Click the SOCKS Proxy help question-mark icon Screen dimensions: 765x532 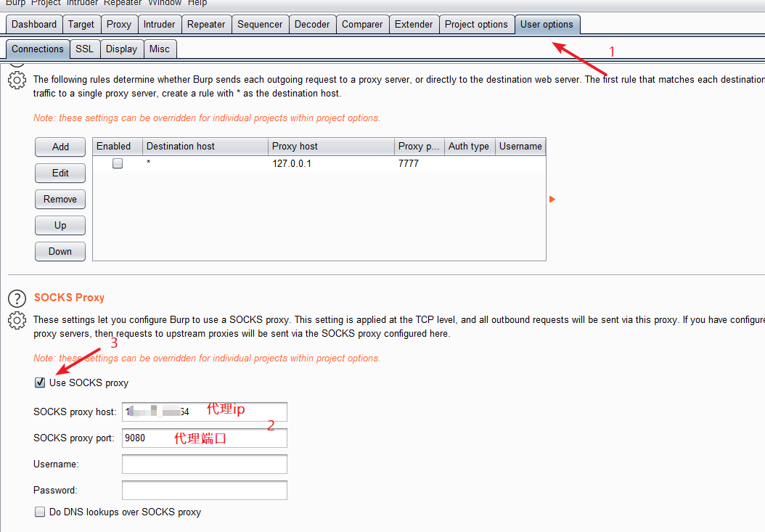pos(17,298)
